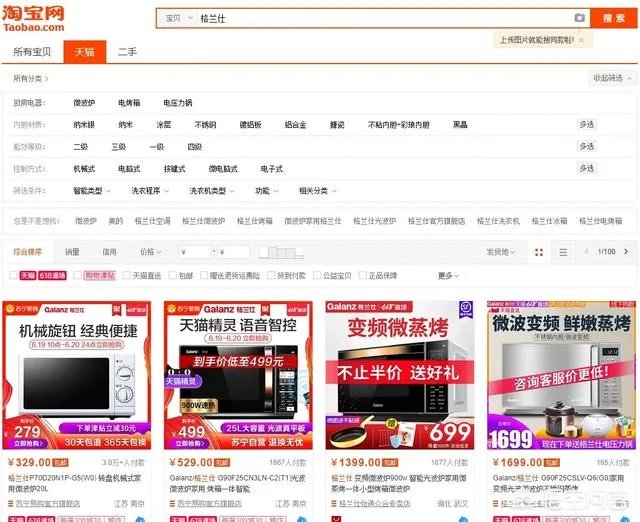Expand the 洗衣程序 filter dropdown
Image resolution: width=640 pixels, height=522 pixels.
pos(150,191)
